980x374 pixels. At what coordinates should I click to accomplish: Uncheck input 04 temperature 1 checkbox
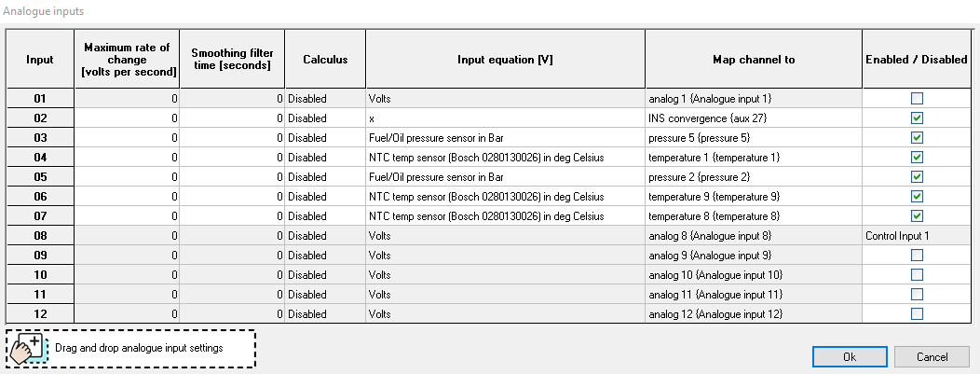click(x=917, y=158)
